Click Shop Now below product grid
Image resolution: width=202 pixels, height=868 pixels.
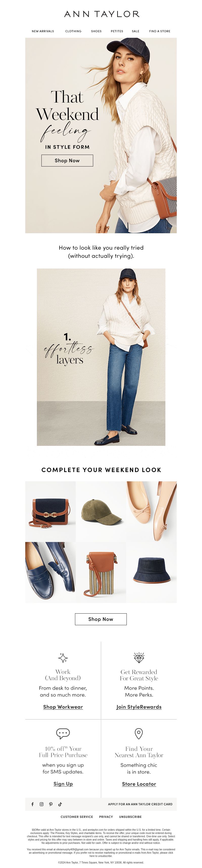point(101,619)
